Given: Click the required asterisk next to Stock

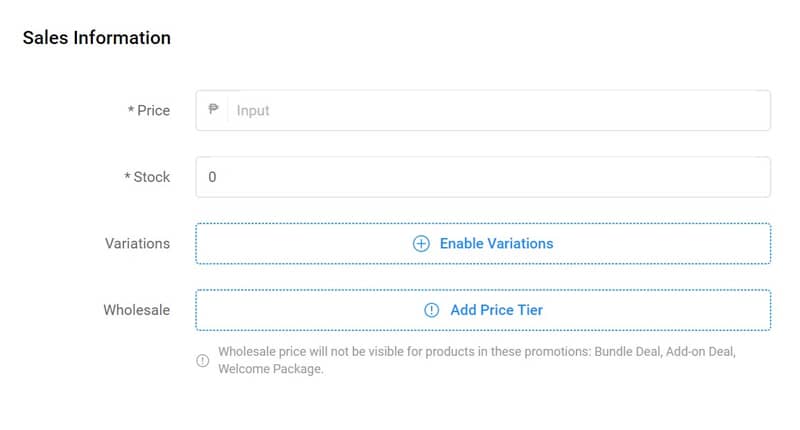Looking at the screenshot, I should pyautogui.click(x=128, y=177).
